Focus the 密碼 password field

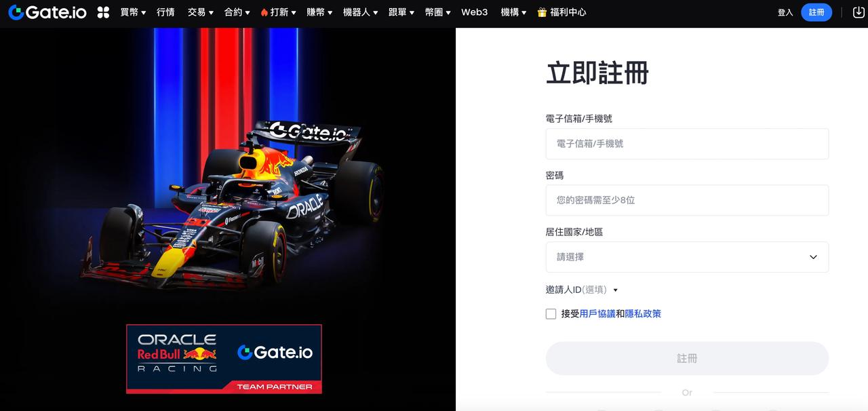pos(687,200)
